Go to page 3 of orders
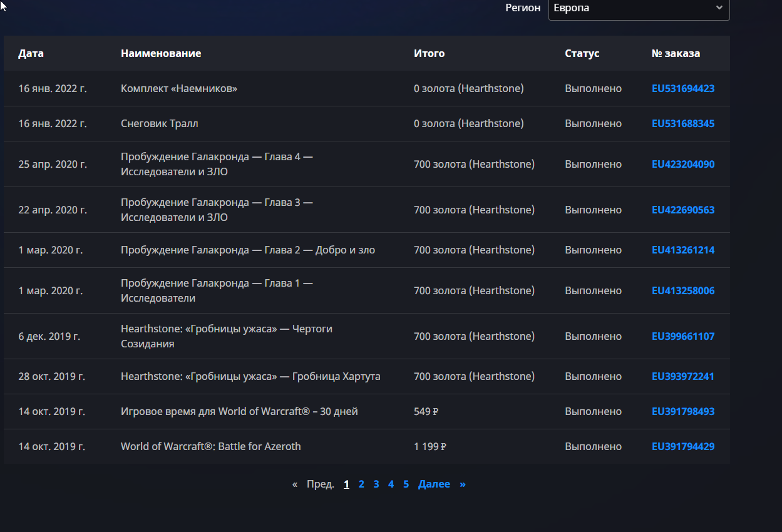This screenshot has width=782, height=532. coord(376,484)
